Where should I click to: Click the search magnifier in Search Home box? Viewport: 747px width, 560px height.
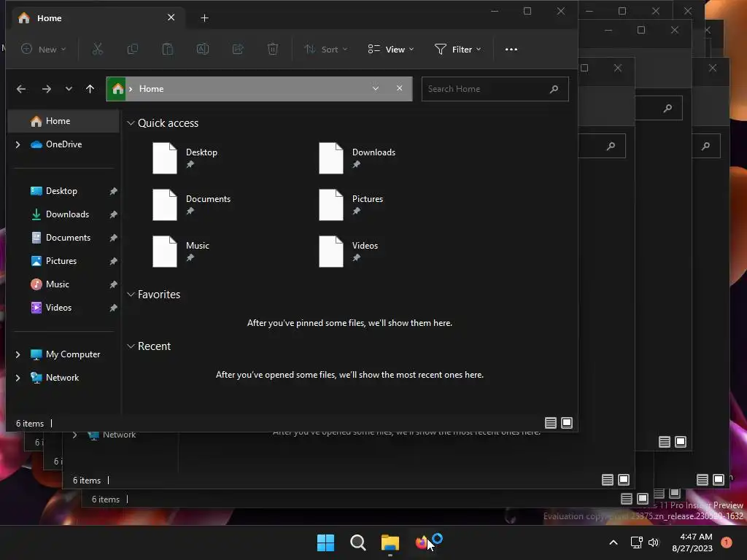click(x=554, y=89)
